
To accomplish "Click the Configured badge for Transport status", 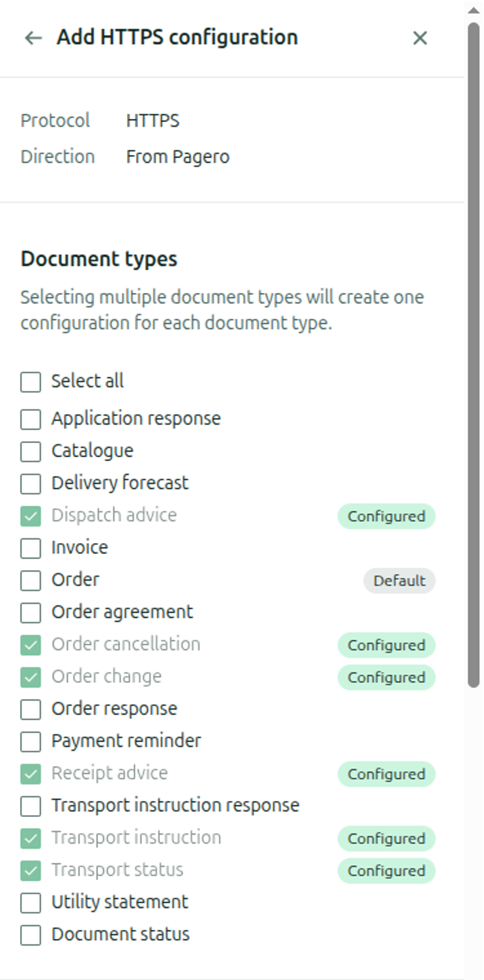I will [x=386, y=870].
